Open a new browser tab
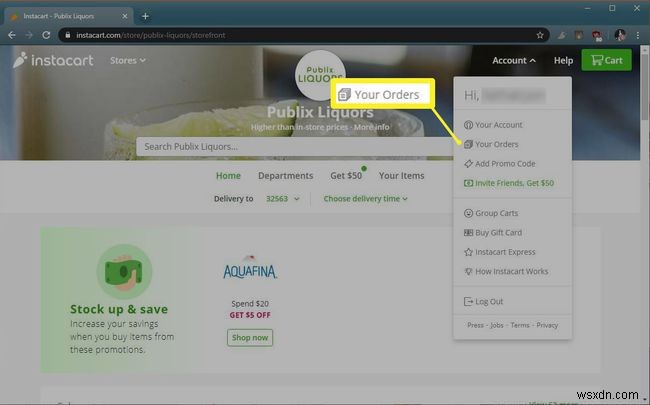 coord(145,16)
